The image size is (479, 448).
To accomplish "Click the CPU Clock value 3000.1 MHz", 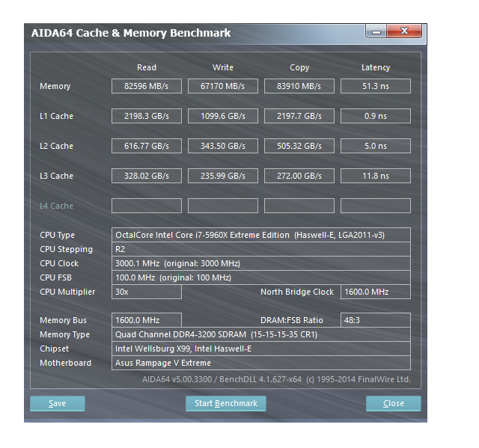I will point(261,263).
